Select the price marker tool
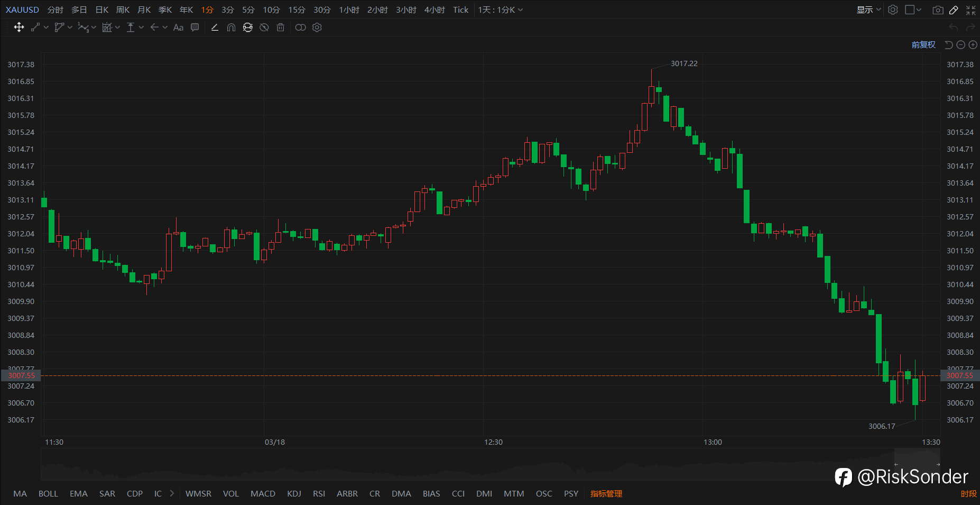Viewport: 980px width, 505px height. pos(131,27)
